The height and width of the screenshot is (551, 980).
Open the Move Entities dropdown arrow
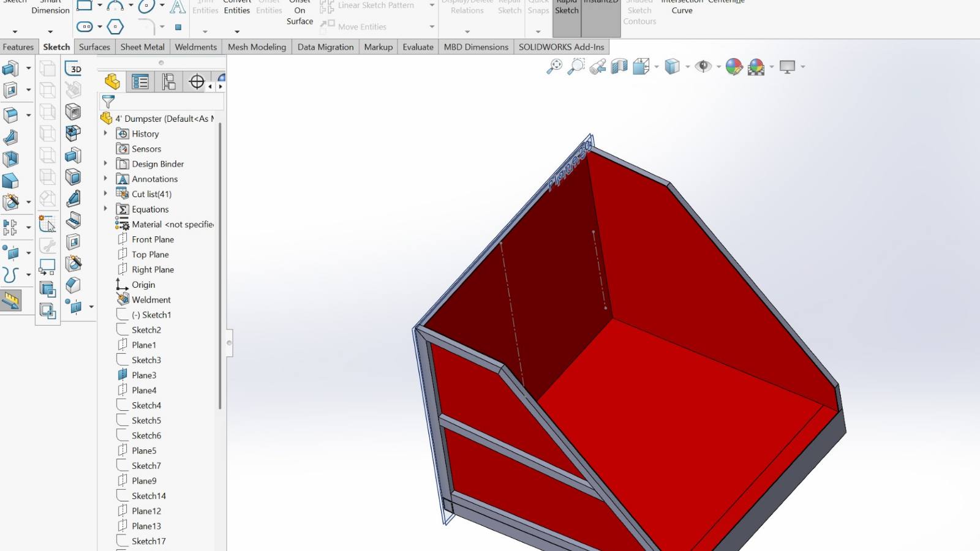(x=432, y=26)
